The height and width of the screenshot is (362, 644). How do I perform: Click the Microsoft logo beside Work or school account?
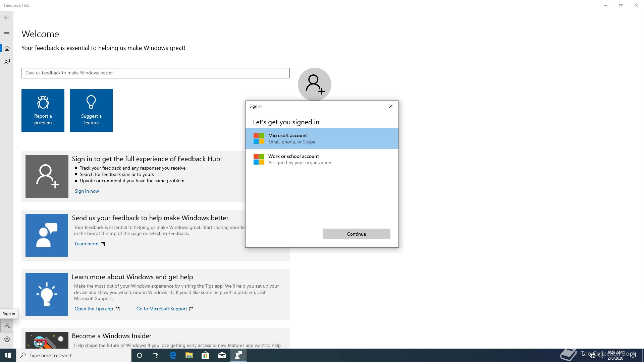click(x=259, y=159)
